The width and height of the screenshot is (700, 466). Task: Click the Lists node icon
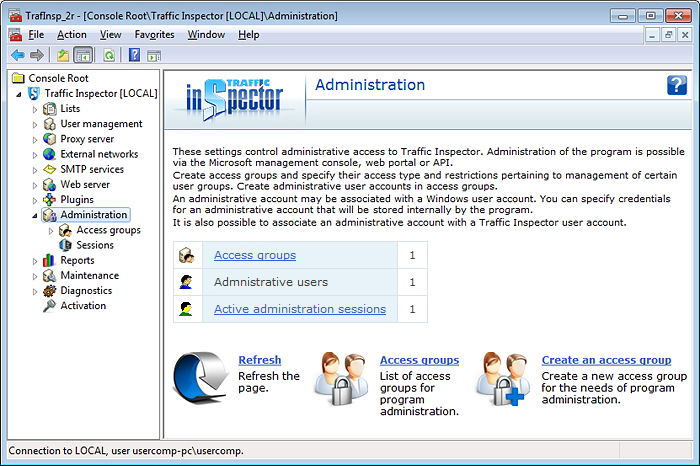(50, 108)
